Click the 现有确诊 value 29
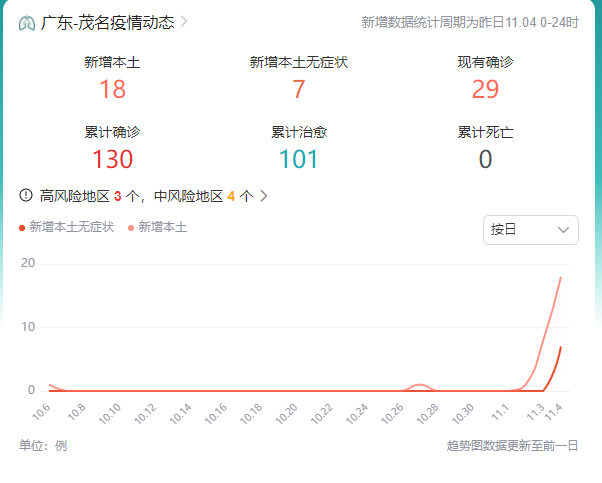602x483 pixels. click(x=485, y=90)
